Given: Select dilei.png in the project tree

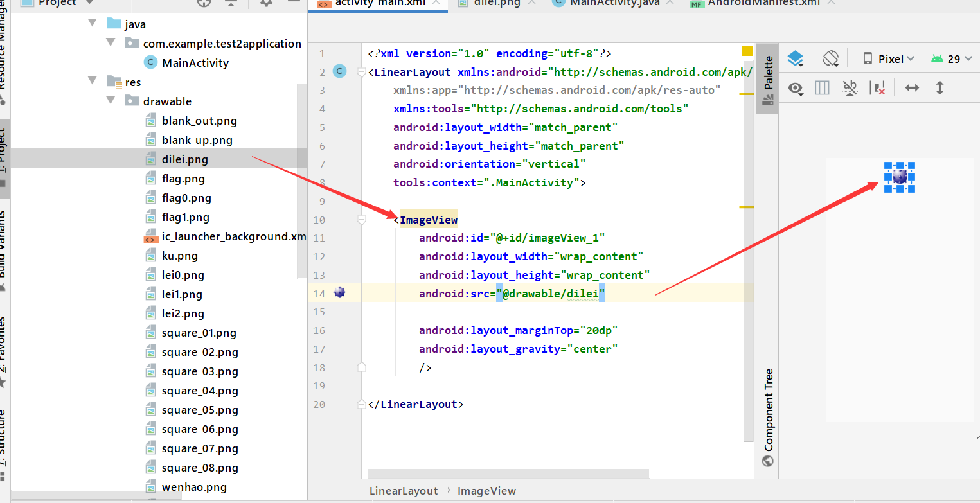Looking at the screenshot, I should 185,159.
